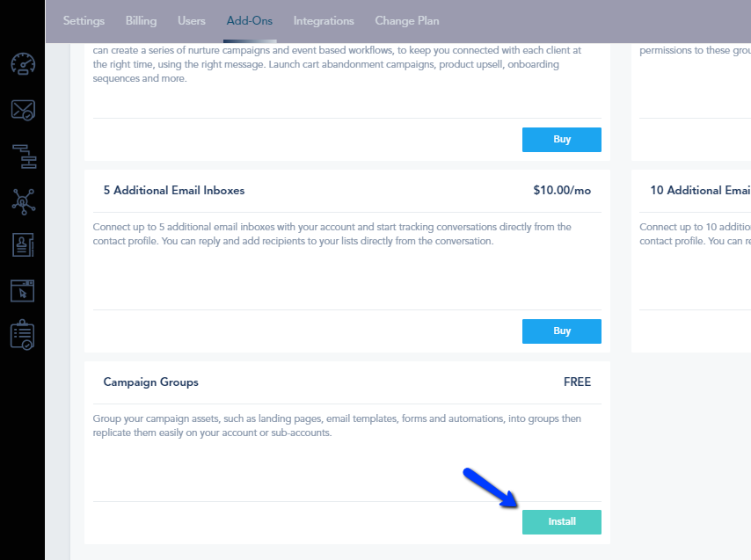Open the contacts profile icon in sidebar
751x560 pixels.
(x=23, y=244)
